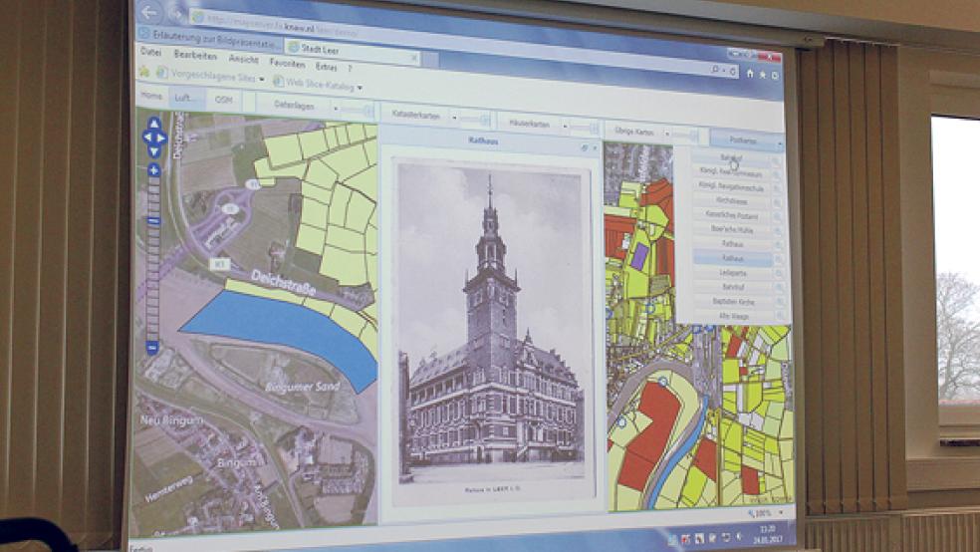Open the Häuserkarten dropdown arrow
This screenshot has height=552, width=980.
tap(565, 127)
